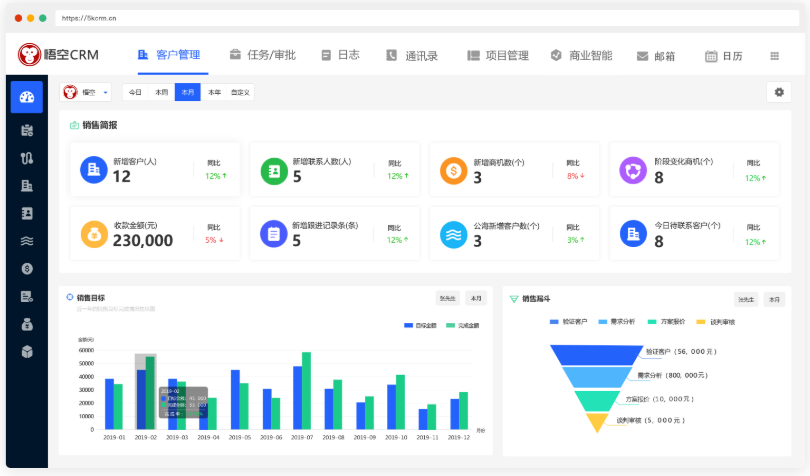810x476 pixels.
Task: Select the 今日 time filter
Action: click(135, 92)
